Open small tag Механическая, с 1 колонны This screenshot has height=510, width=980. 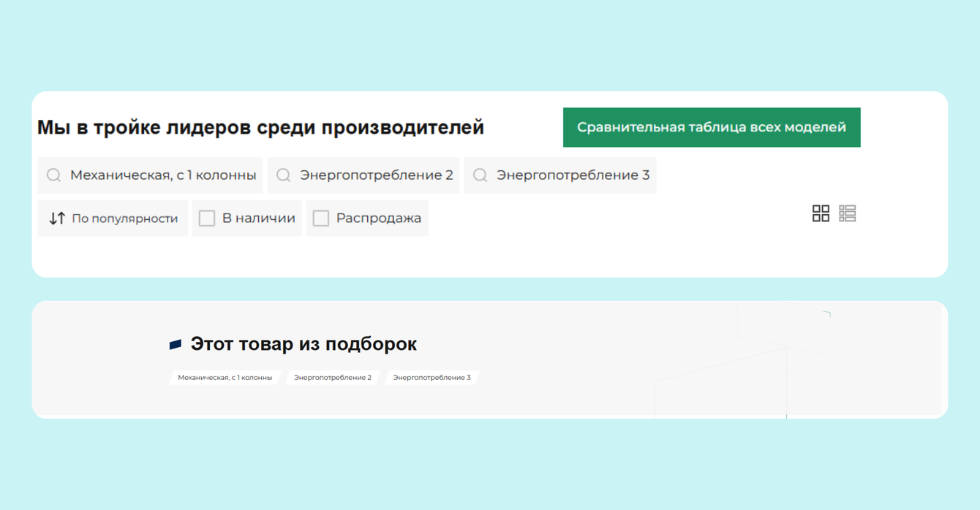pos(225,378)
